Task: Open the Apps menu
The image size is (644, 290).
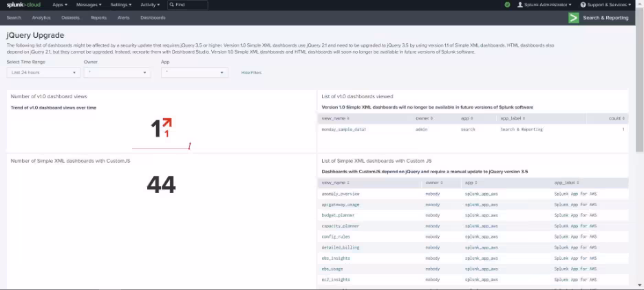Action: (x=60, y=5)
